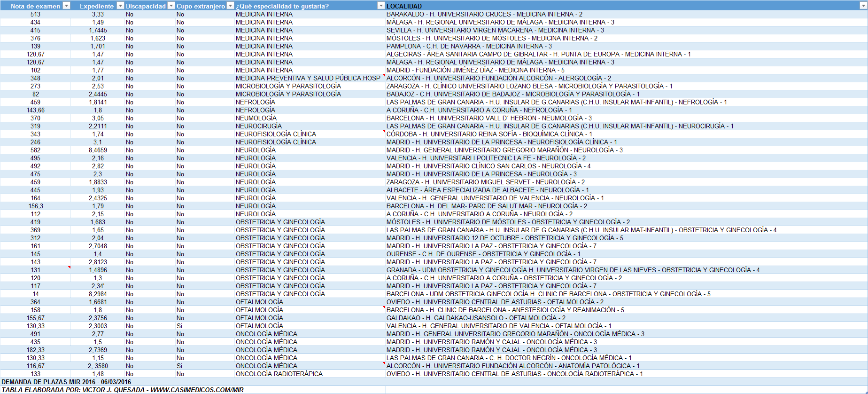Select the ALCORCÓN Anatomía Patológica localidad cell
Viewport: 868px width, 394px height.
pos(627,366)
